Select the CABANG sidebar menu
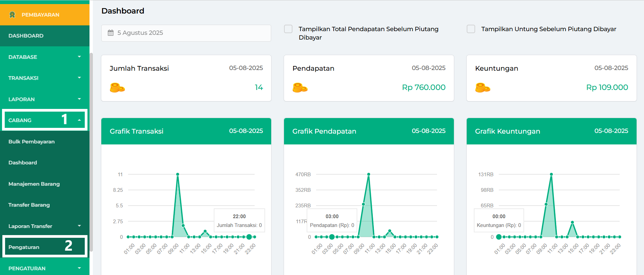644x275 pixels. (x=45, y=120)
